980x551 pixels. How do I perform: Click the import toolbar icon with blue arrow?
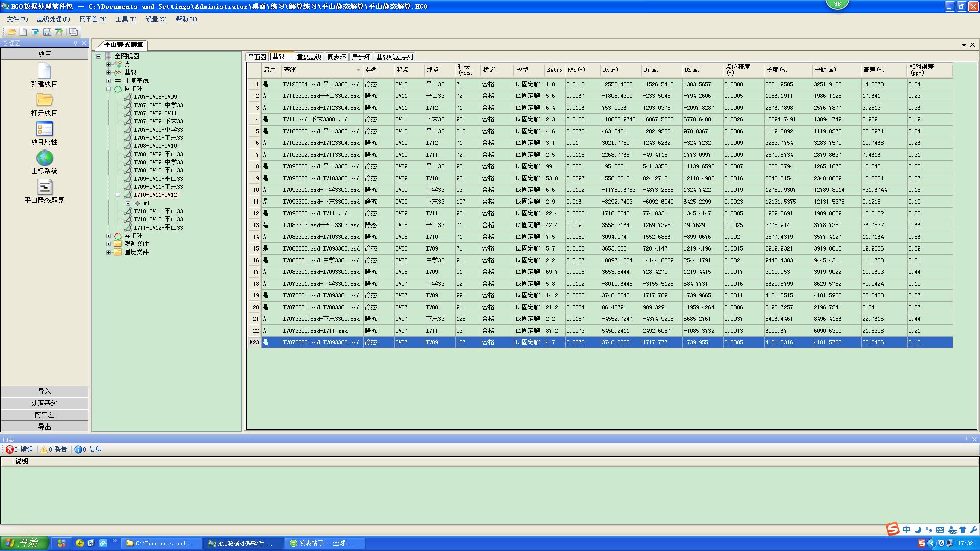click(x=35, y=32)
